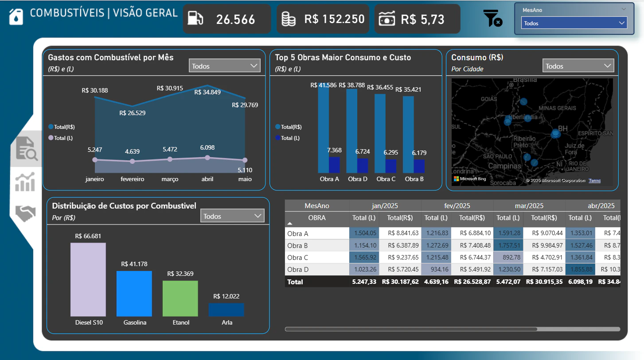Open the bar chart analysis page icon

pos(25,182)
